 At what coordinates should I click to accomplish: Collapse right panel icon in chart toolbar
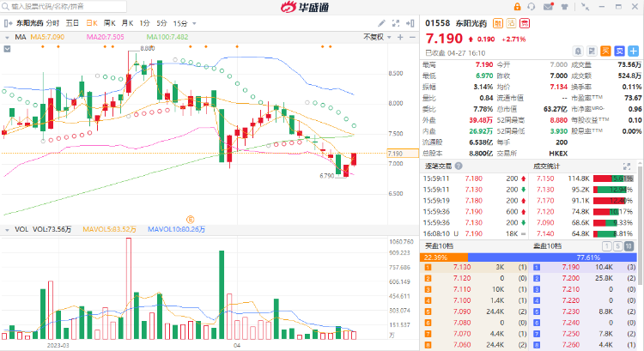410,23
